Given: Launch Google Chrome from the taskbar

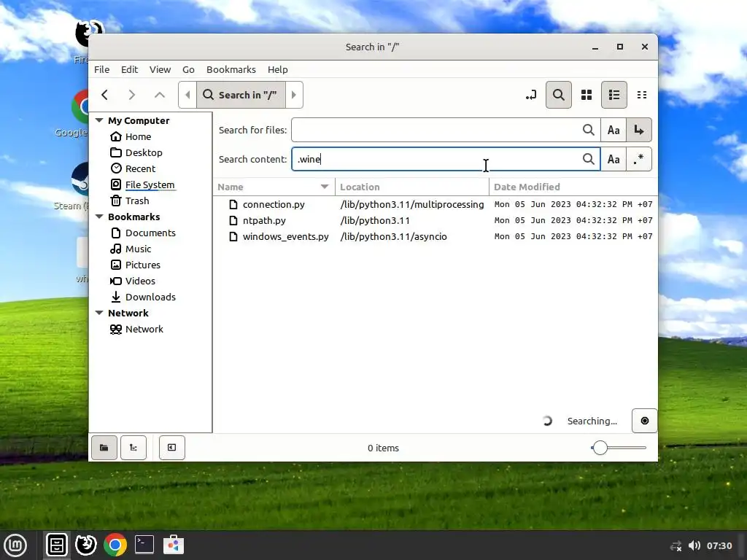Looking at the screenshot, I should [x=115, y=545].
